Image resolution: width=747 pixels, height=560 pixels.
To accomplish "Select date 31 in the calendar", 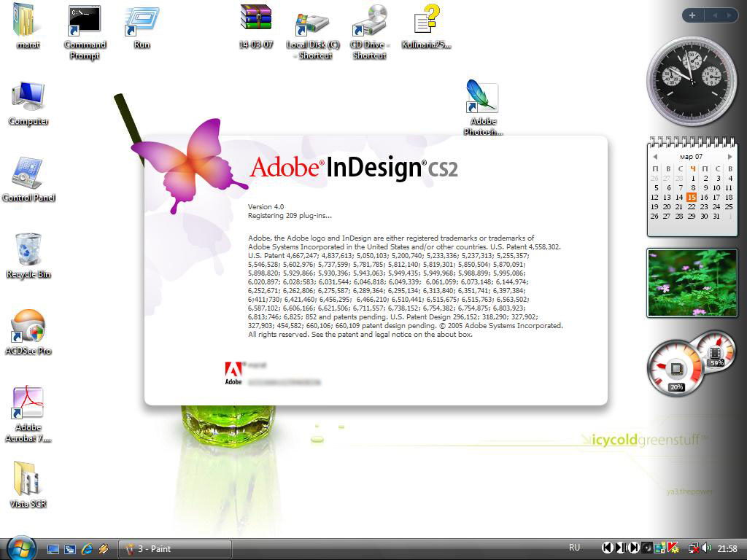I will 716,216.
